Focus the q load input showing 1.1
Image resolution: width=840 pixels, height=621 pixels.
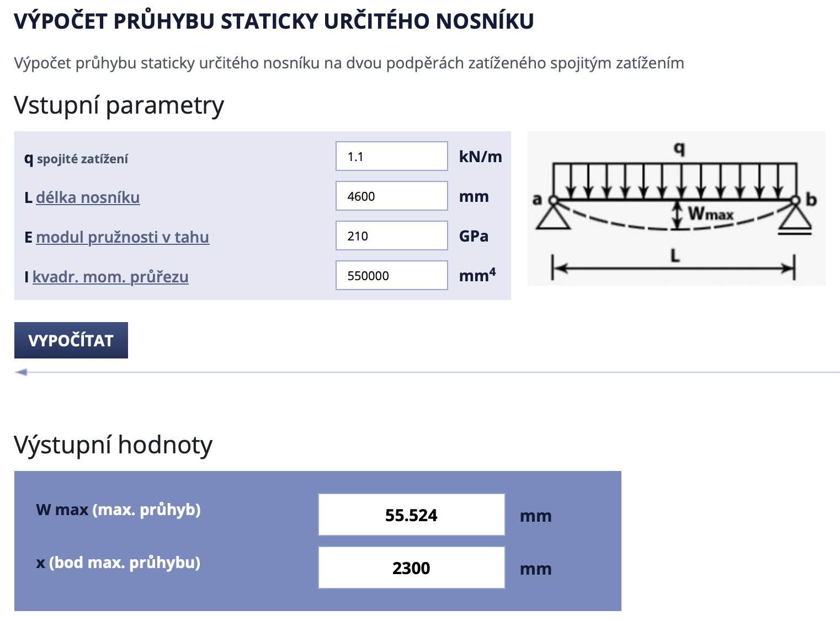[391, 157]
